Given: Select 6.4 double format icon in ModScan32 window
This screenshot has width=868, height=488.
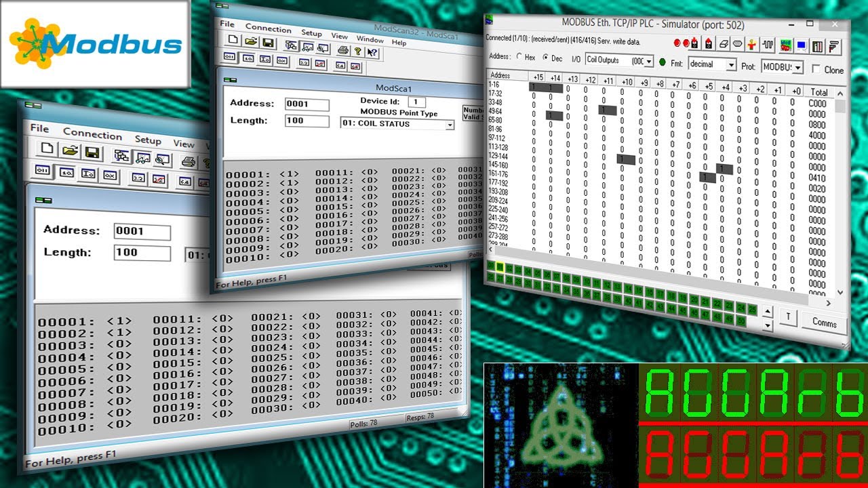Looking at the screenshot, I should pyautogui.click(x=340, y=66).
